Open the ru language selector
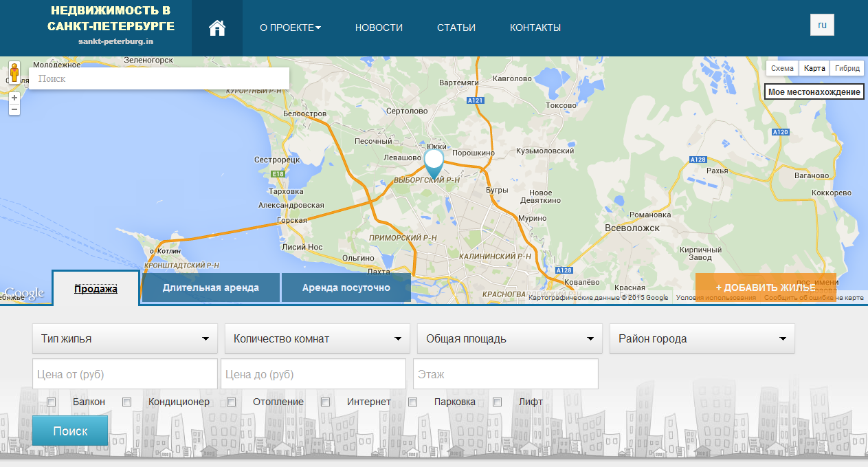Viewport: 868px width, 467px height. coord(822,26)
